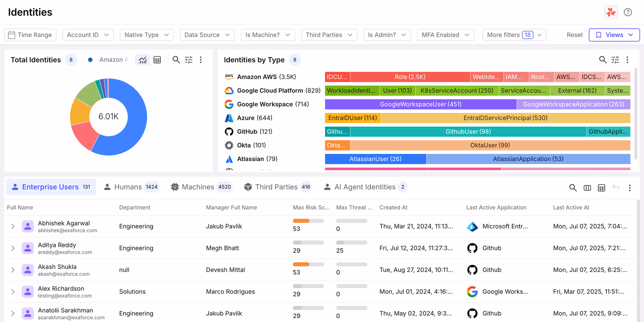Open Identities by Type filter settings
644x322 pixels.
tap(615, 60)
